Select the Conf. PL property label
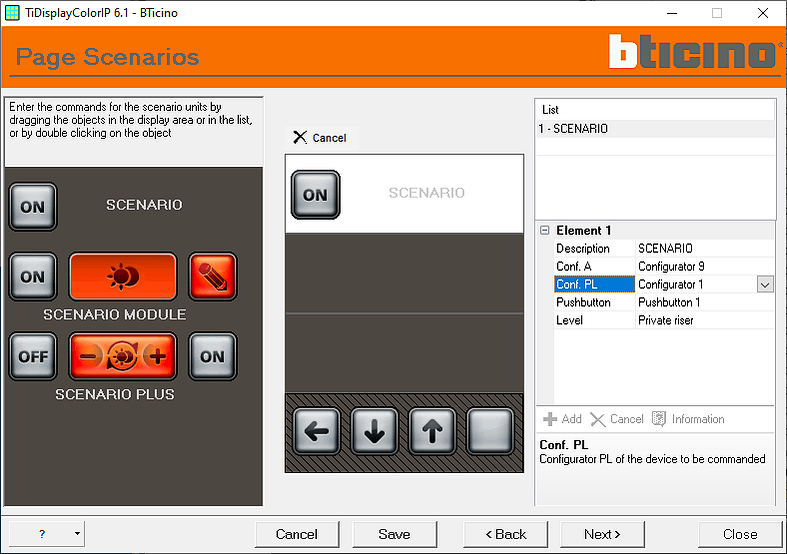This screenshot has height=554, width=787. pos(594,285)
